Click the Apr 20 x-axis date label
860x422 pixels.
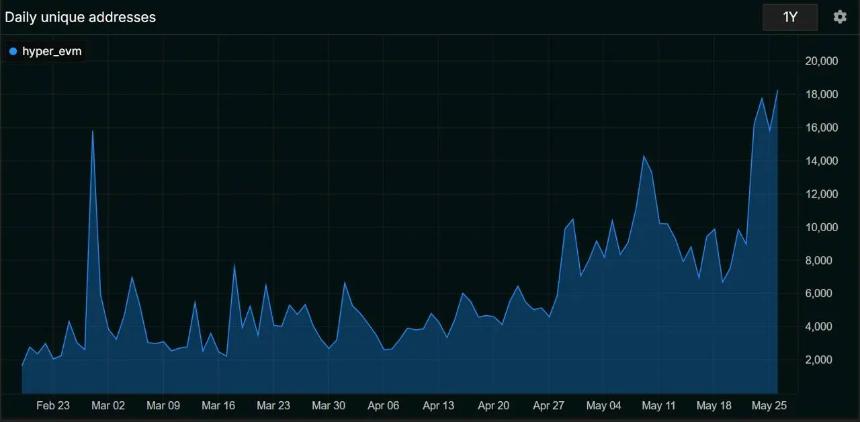[x=493, y=406]
